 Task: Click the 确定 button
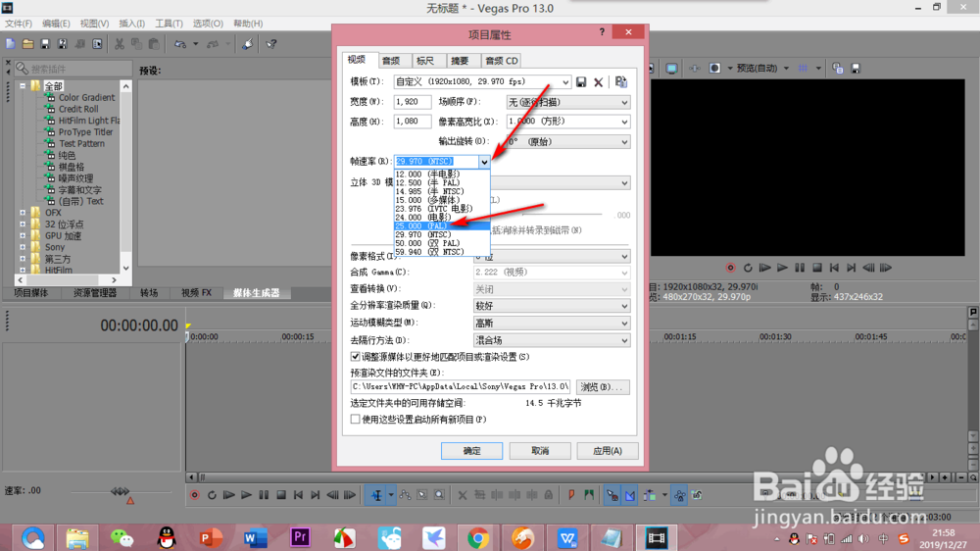pyautogui.click(x=472, y=451)
